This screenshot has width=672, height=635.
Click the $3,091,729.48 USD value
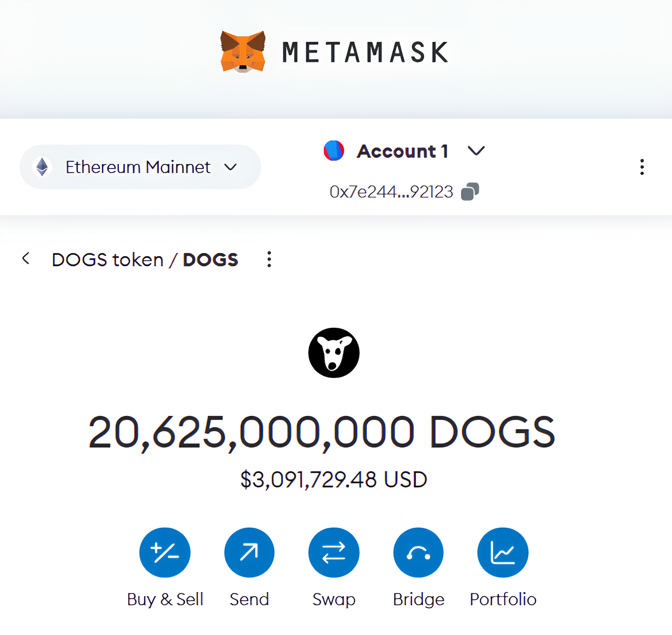coord(334,480)
